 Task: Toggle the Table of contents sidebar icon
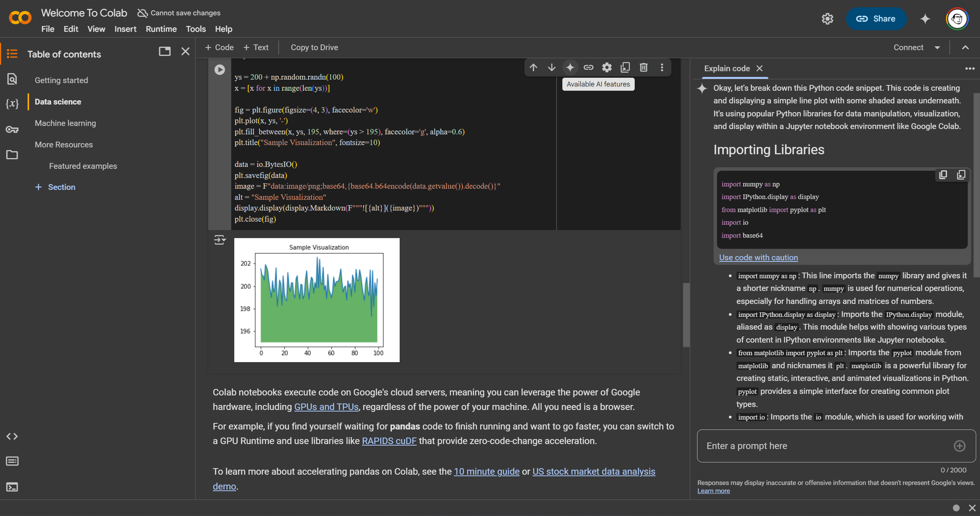click(x=12, y=54)
